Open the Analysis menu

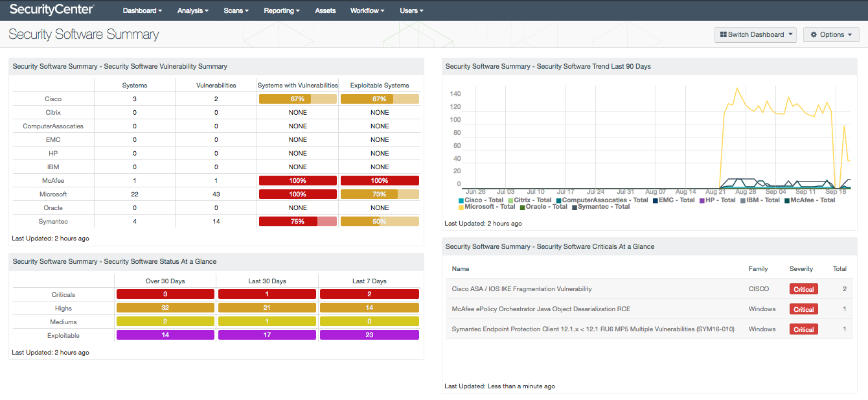(x=193, y=10)
